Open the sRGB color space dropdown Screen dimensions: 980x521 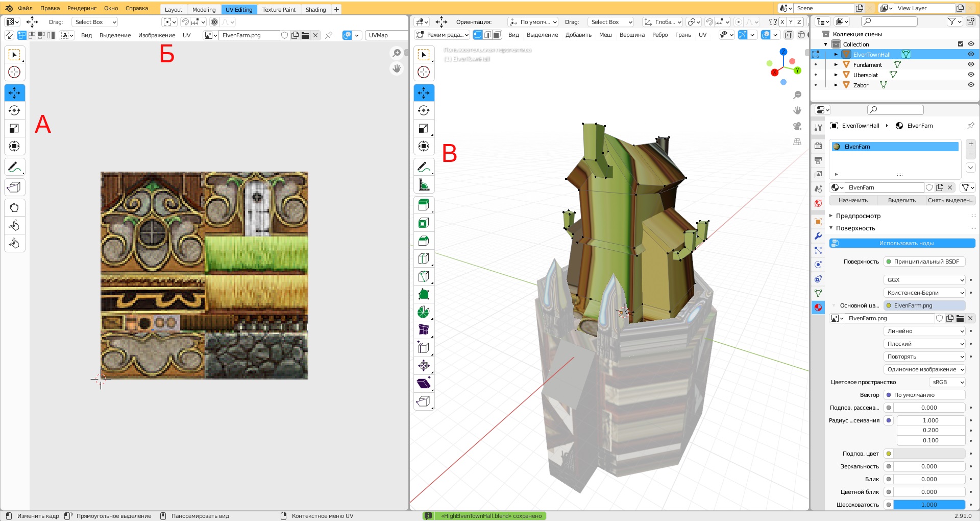[x=947, y=382]
